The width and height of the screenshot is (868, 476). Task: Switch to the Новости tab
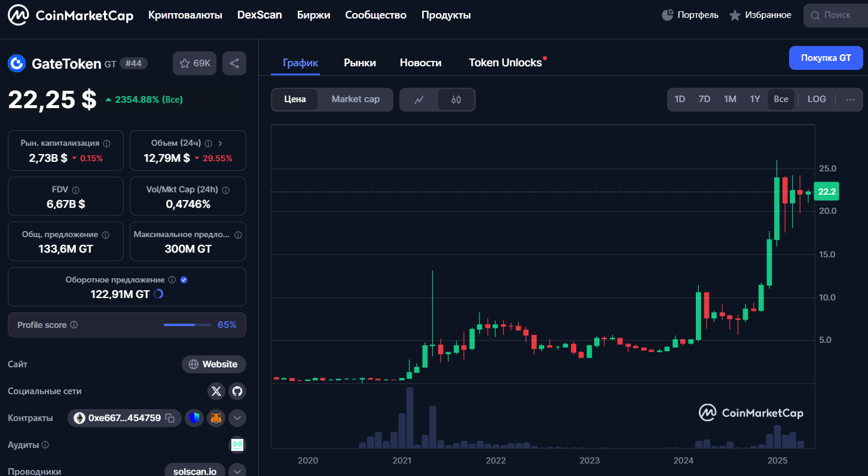click(421, 63)
